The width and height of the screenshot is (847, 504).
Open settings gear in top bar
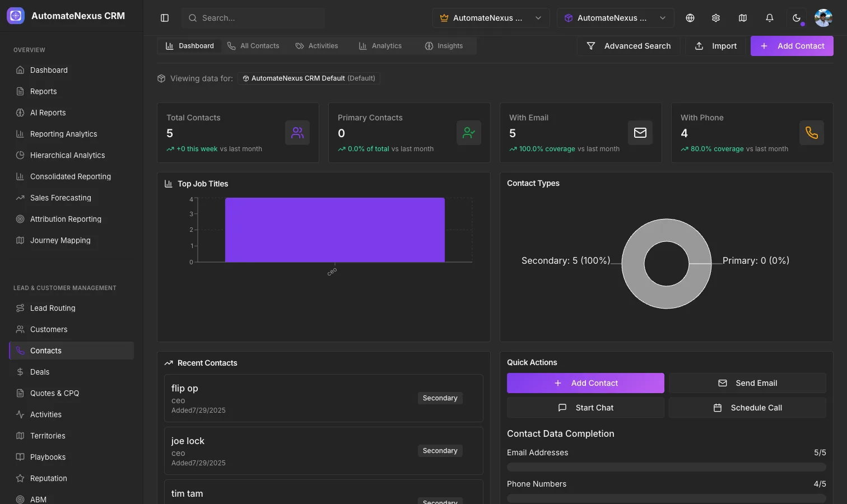(716, 18)
